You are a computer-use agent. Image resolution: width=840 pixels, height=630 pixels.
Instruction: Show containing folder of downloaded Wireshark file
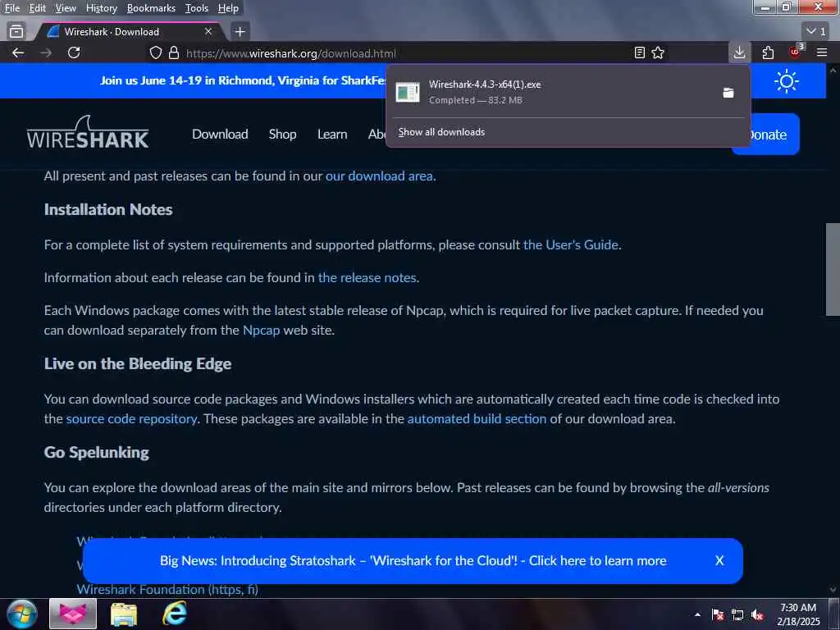click(x=728, y=93)
